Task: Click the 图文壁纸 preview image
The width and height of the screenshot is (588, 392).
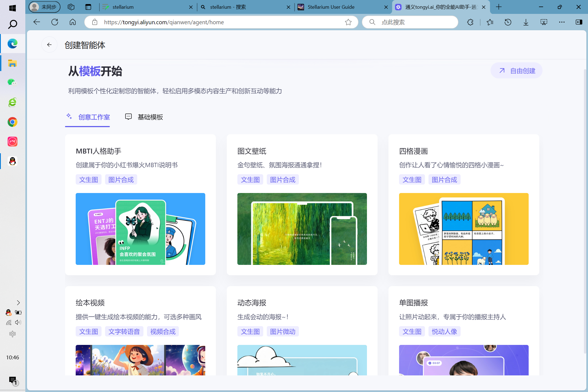Action: pos(302,229)
